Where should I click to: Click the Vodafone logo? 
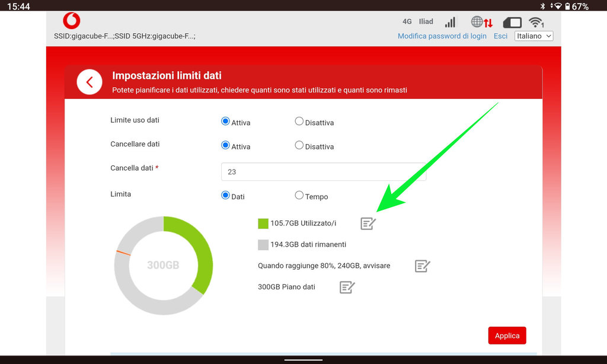coord(72,21)
